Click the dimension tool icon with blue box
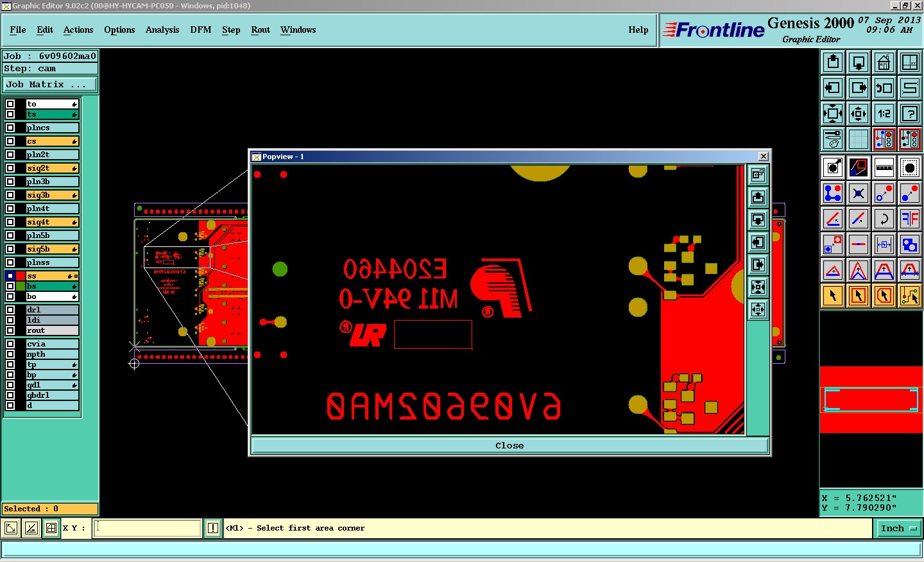The image size is (924, 562). [884, 244]
